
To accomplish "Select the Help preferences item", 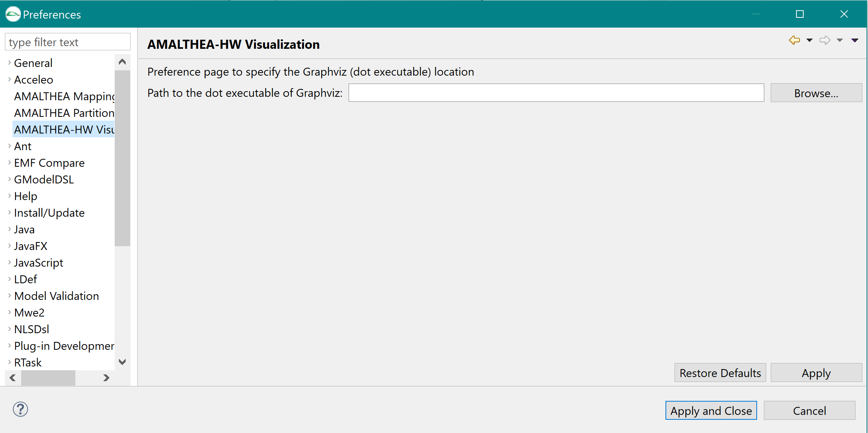I will [26, 196].
